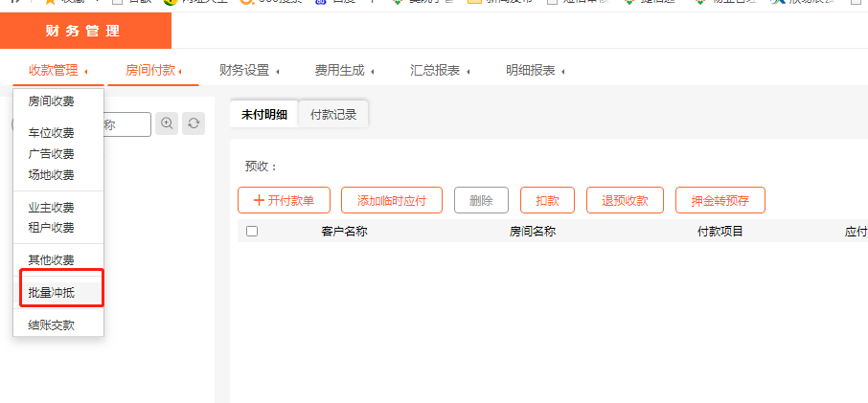Image resolution: width=868 pixels, height=403 pixels.
Task: Select 车位收费 menu entry
Action: click(x=52, y=133)
